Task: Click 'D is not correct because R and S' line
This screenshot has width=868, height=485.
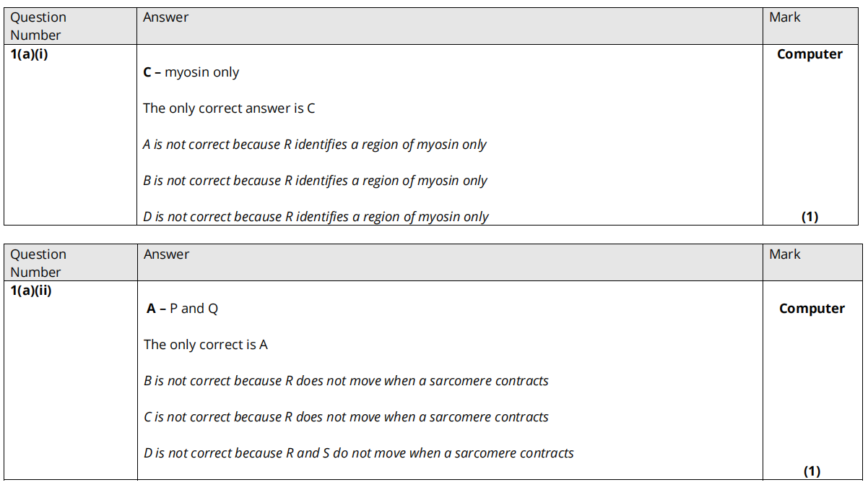Action: [x=359, y=453]
